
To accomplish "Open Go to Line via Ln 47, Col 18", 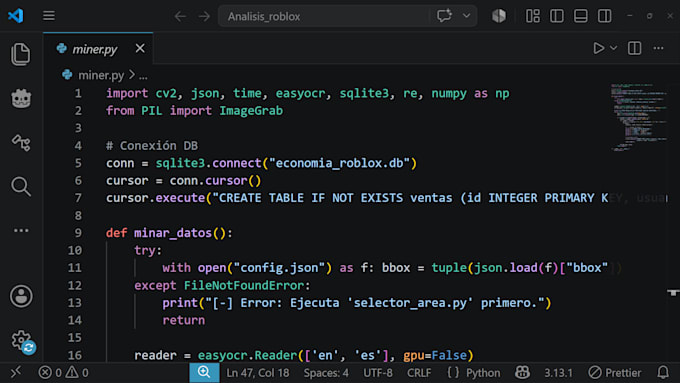I will [258, 373].
